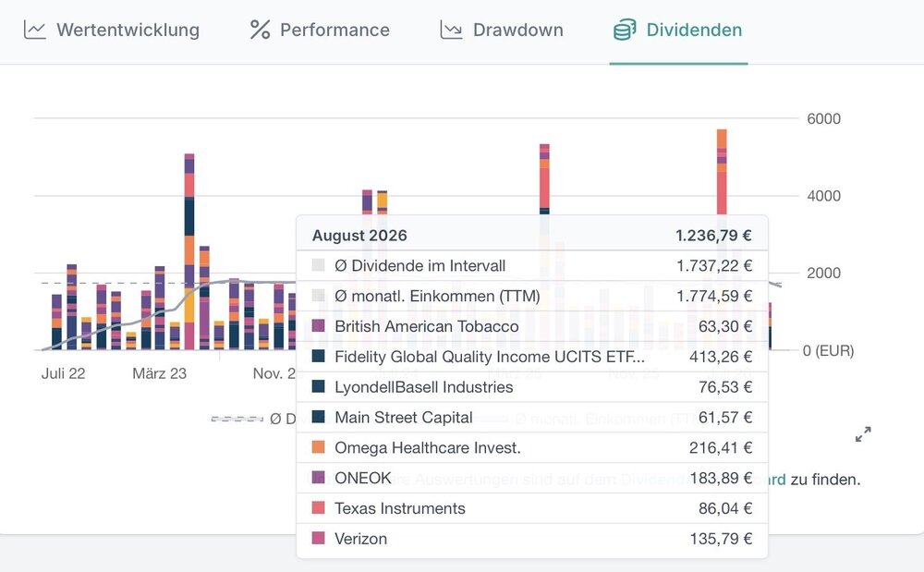The width and height of the screenshot is (924, 572).
Task: Click the 4000 y-axis label
Action: [x=824, y=196]
